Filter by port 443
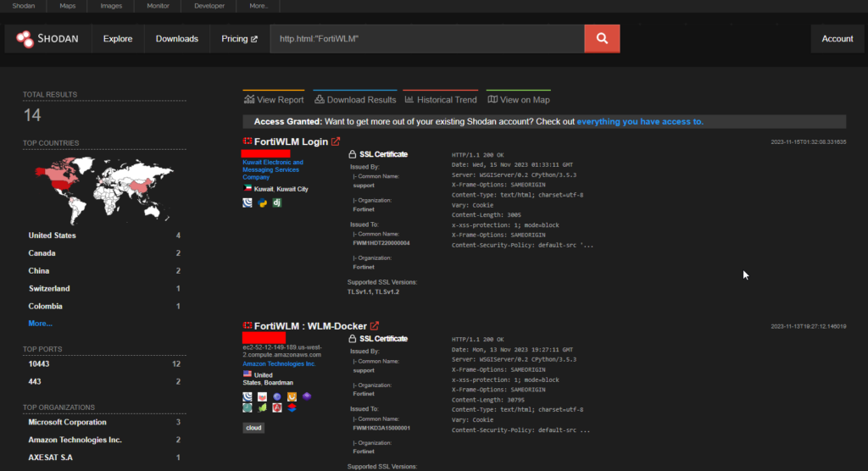 [x=104, y=381]
